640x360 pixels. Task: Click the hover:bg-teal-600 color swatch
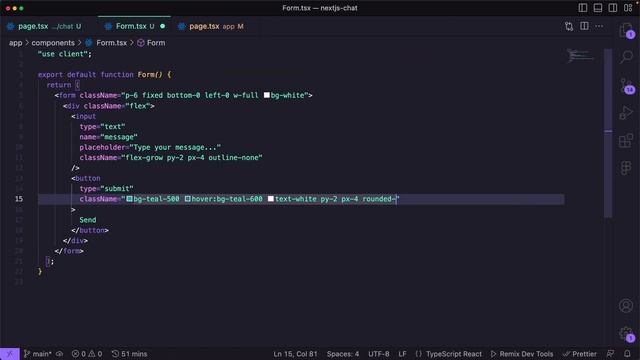pyautogui.click(x=187, y=199)
